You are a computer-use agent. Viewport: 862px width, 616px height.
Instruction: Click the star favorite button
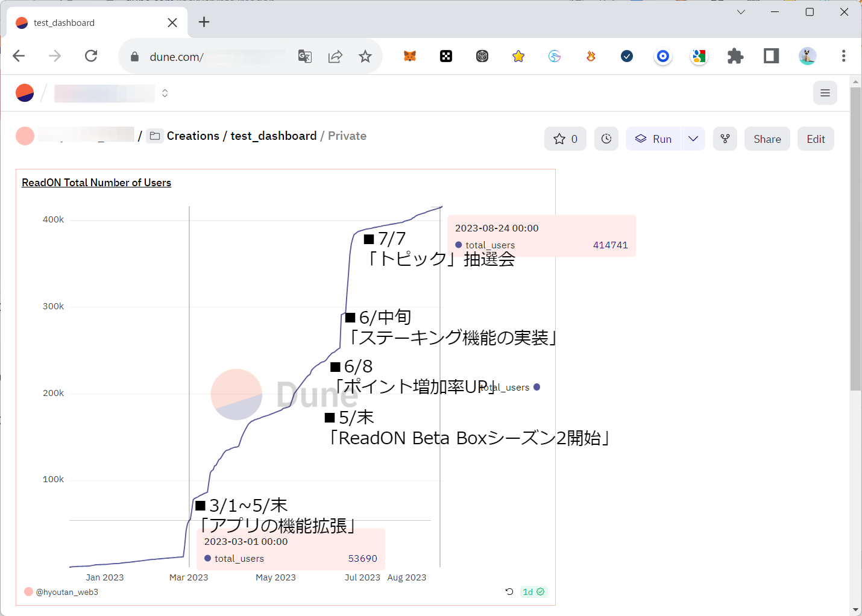[565, 139]
